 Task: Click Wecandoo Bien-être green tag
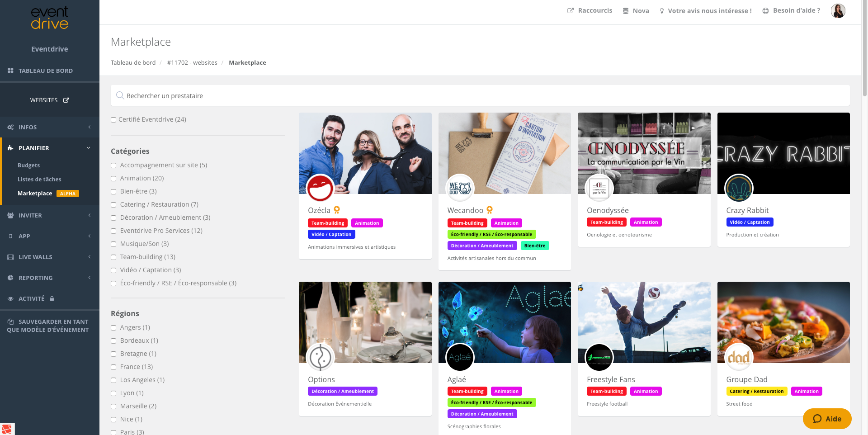tap(534, 246)
